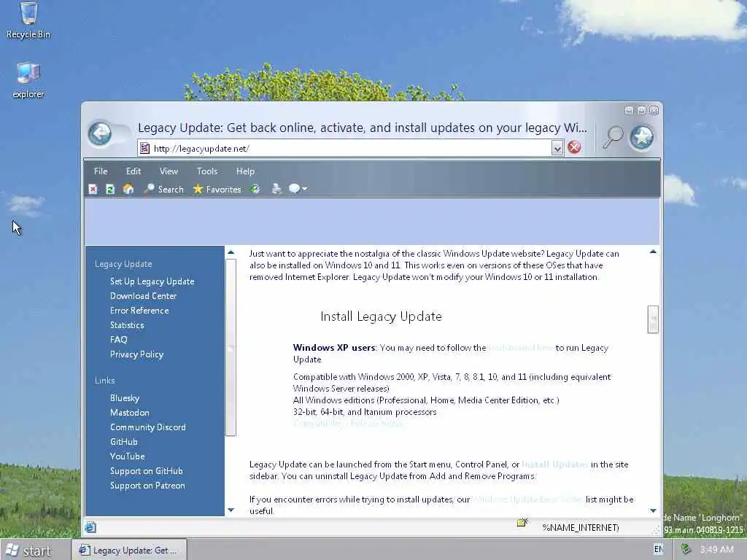Image resolution: width=747 pixels, height=560 pixels.
Task: Open the Tools menu
Action: tap(206, 171)
